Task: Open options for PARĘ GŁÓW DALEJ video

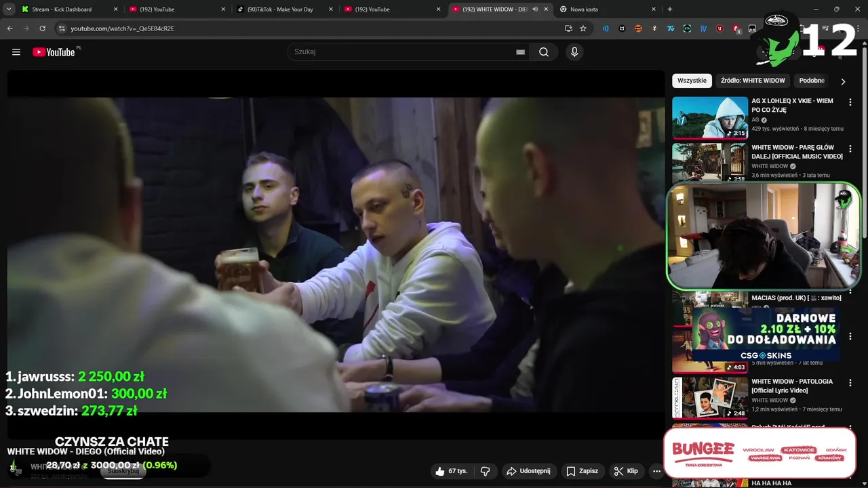Action: click(x=850, y=148)
